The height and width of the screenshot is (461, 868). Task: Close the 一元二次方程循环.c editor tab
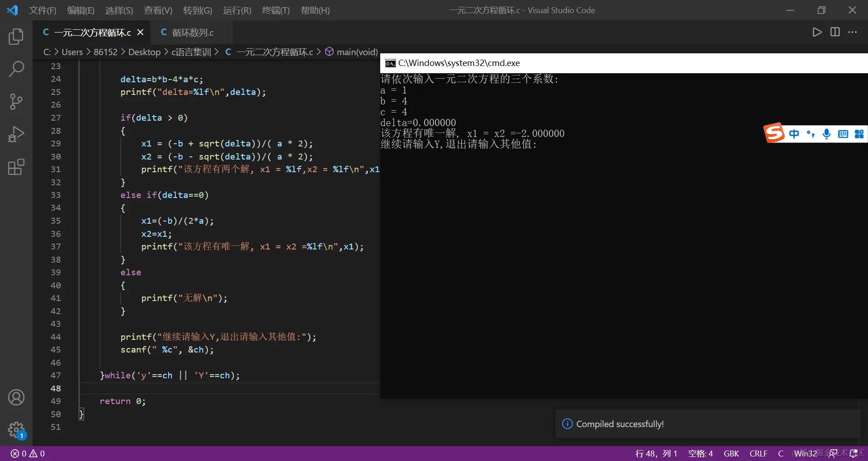(141, 33)
